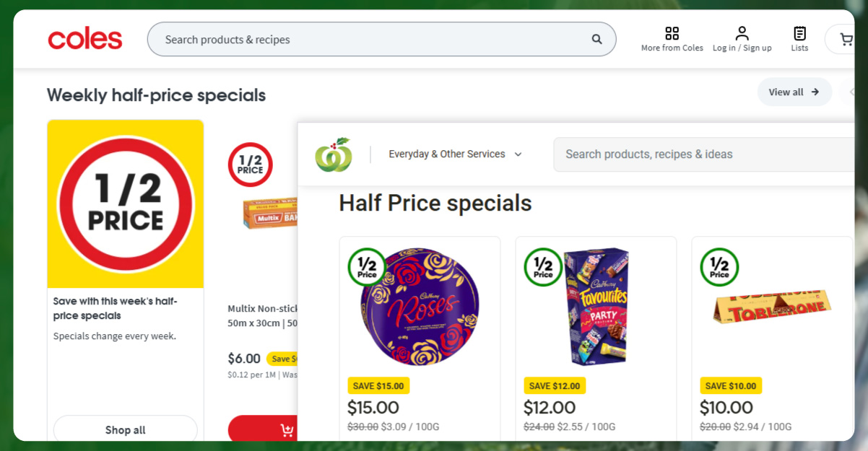This screenshot has height=451, width=868.
Task: Click the SAVE $15.00 badge
Action: tap(378, 385)
